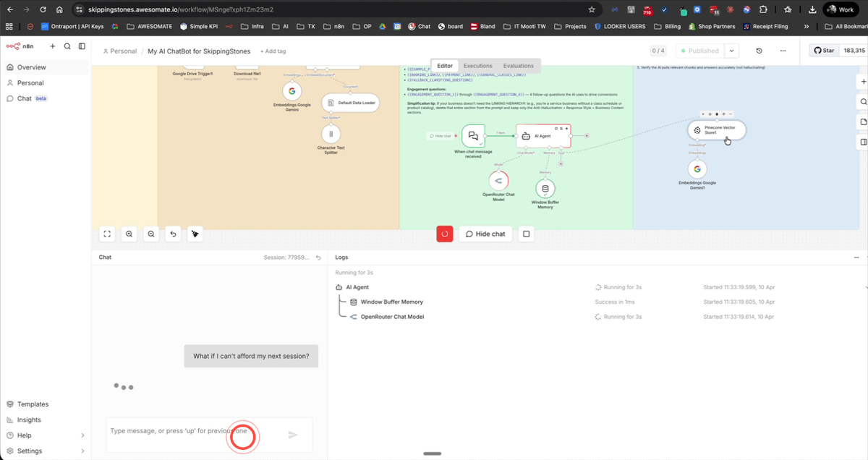Zoom in using the canvas magnifier icon
Image resolution: width=868 pixels, height=460 pixels.
coord(129,234)
